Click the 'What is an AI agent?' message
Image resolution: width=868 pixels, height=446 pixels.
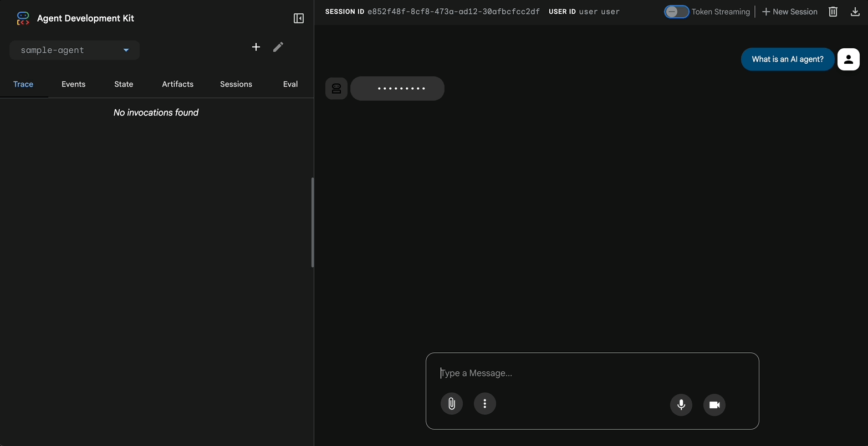coord(788,59)
